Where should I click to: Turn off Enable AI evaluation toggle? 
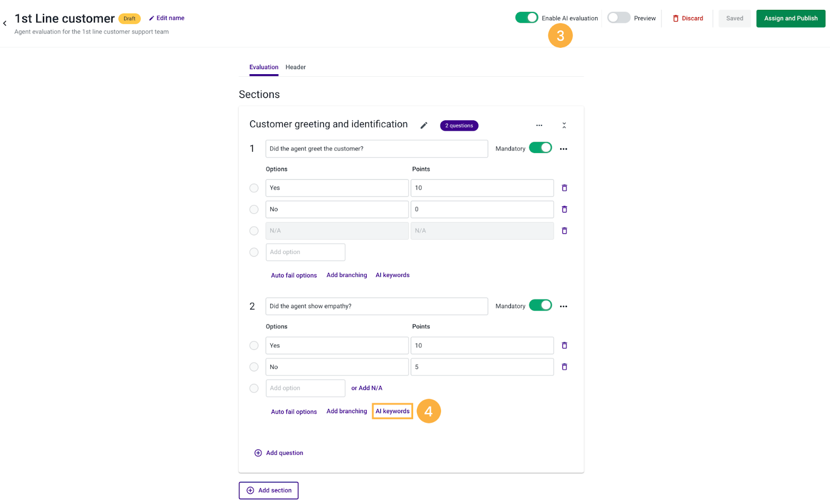[x=527, y=18]
